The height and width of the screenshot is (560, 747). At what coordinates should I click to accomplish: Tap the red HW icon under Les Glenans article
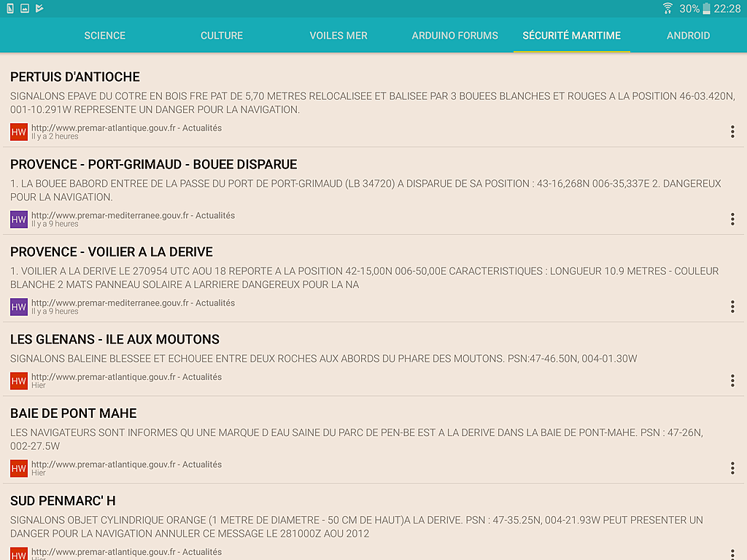click(x=19, y=381)
